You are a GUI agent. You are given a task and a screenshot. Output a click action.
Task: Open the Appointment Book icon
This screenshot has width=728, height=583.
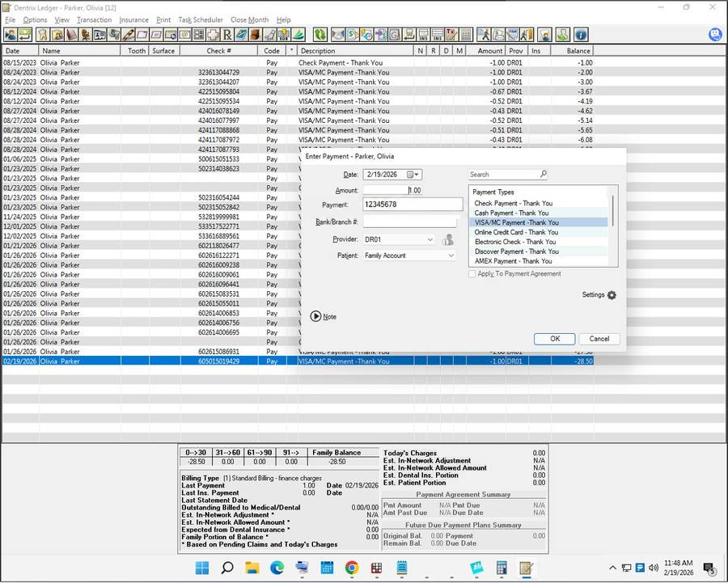pos(71,35)
